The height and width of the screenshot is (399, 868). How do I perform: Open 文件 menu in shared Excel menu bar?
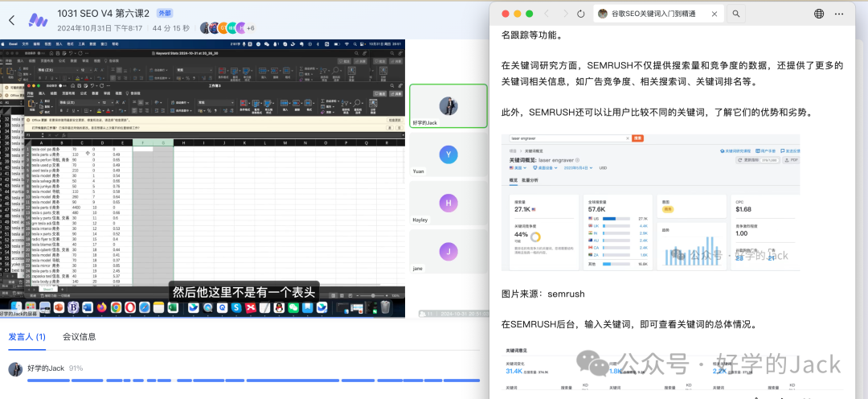tap(25, 43)
